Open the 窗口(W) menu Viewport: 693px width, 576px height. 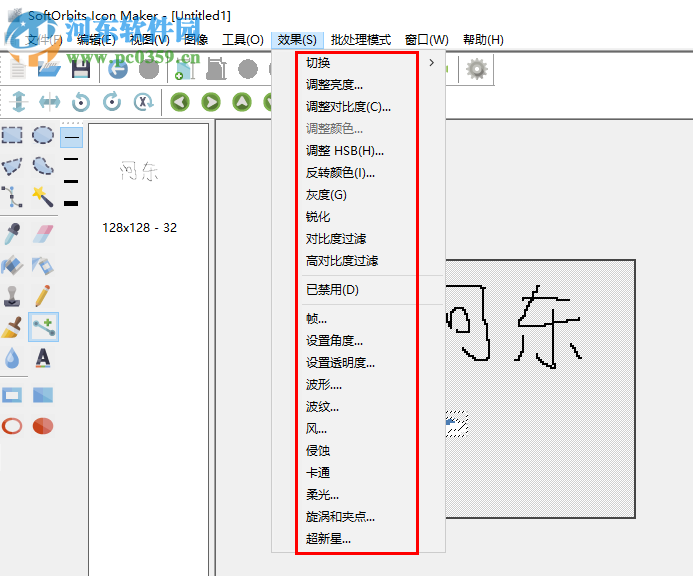pos(427,40)
